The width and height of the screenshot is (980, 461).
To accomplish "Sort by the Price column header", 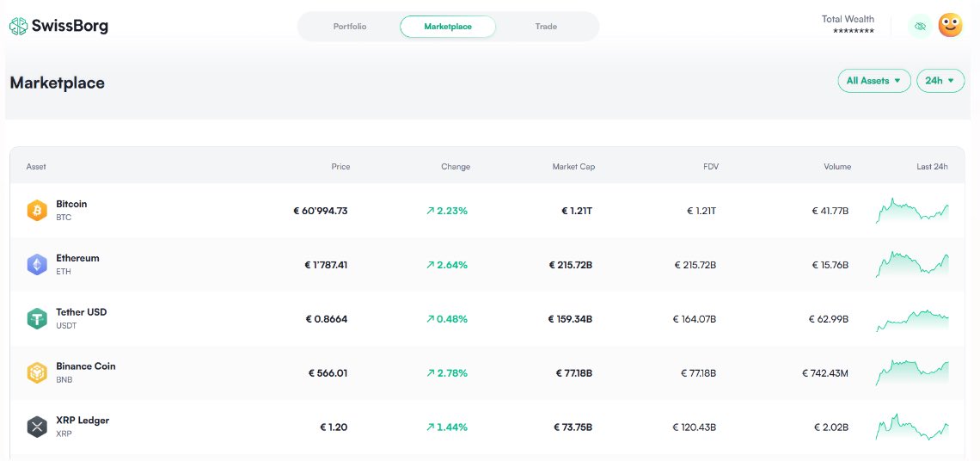I will pos(340,167).
